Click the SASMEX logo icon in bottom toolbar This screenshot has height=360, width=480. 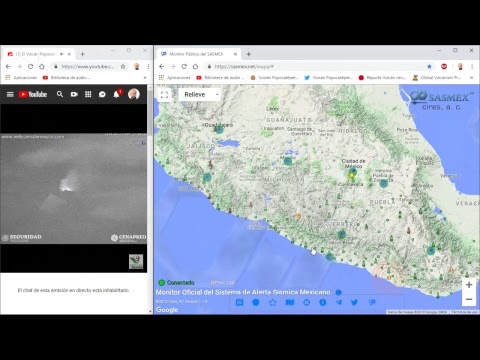pos(372,302)
